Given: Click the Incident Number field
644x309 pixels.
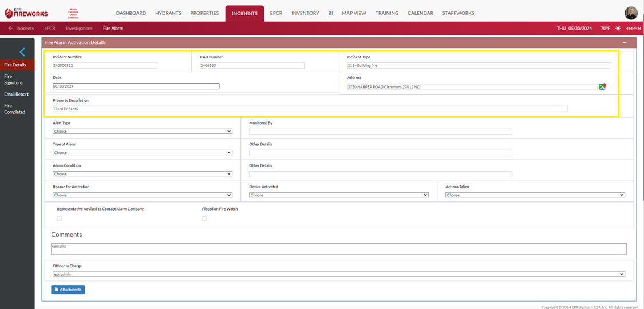Looking at the screenshot, I should tap(105, 65).
